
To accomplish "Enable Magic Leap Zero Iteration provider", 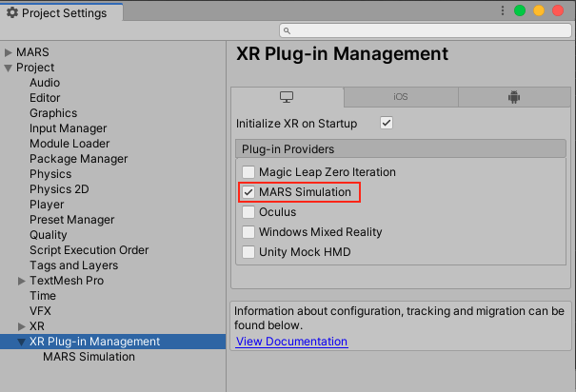I will (248, 172).
